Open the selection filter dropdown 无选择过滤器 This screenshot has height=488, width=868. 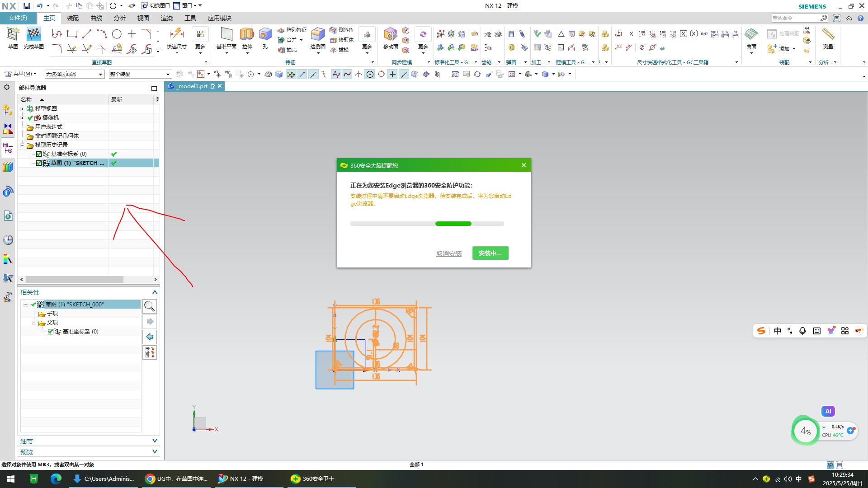pos(75,74)
